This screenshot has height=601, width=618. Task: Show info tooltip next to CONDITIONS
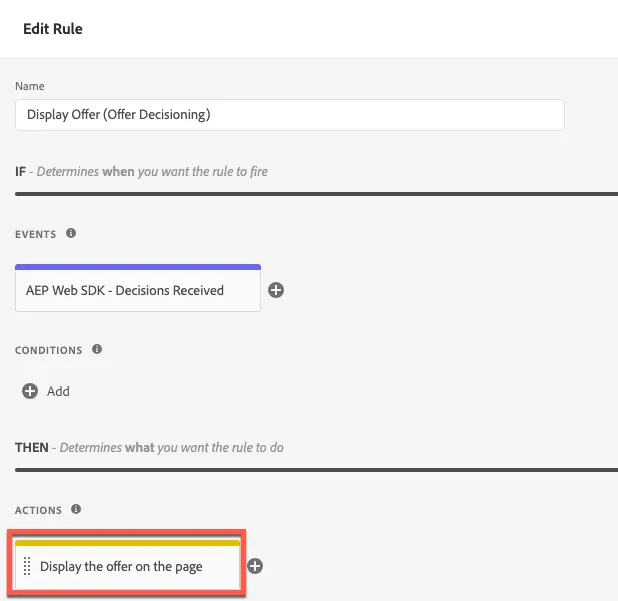coord(97,349)
